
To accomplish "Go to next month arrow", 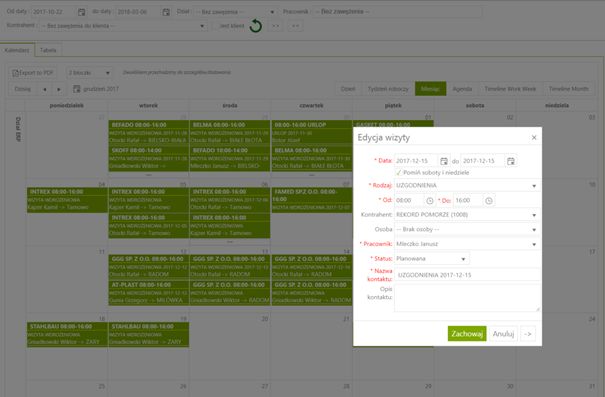I will point(59,89).
